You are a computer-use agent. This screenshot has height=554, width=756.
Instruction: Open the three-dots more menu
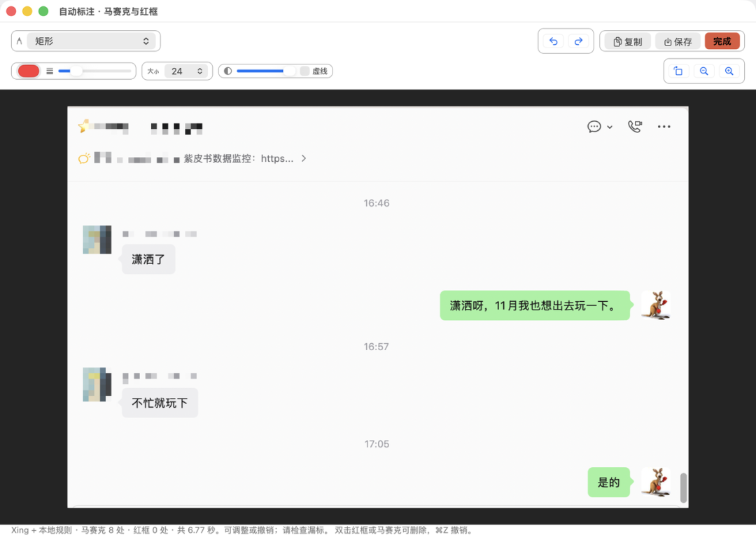point(664,127)
